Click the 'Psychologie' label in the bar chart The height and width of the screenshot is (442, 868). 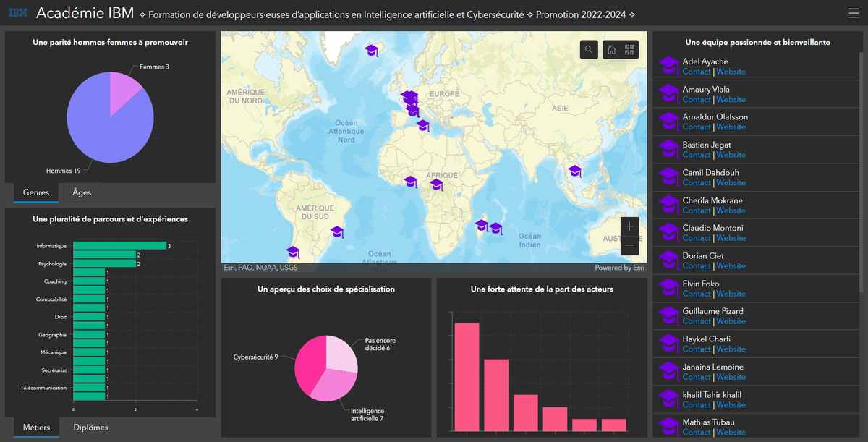click(x=52, y=264)
